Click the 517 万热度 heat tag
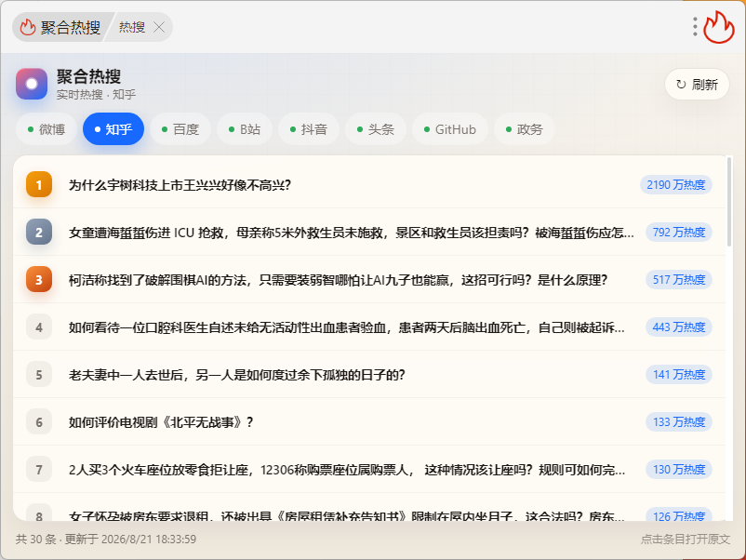746x560 pixels. pos(678,280)
